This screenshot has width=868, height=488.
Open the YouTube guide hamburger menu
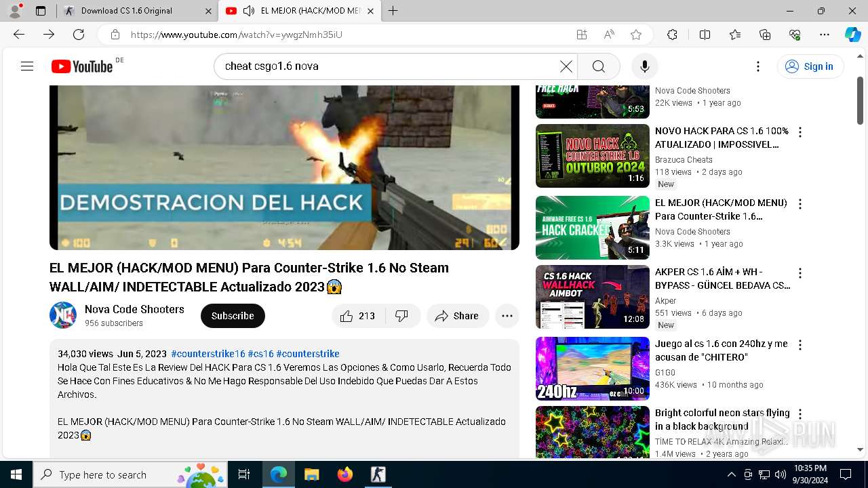pos(27,66)
